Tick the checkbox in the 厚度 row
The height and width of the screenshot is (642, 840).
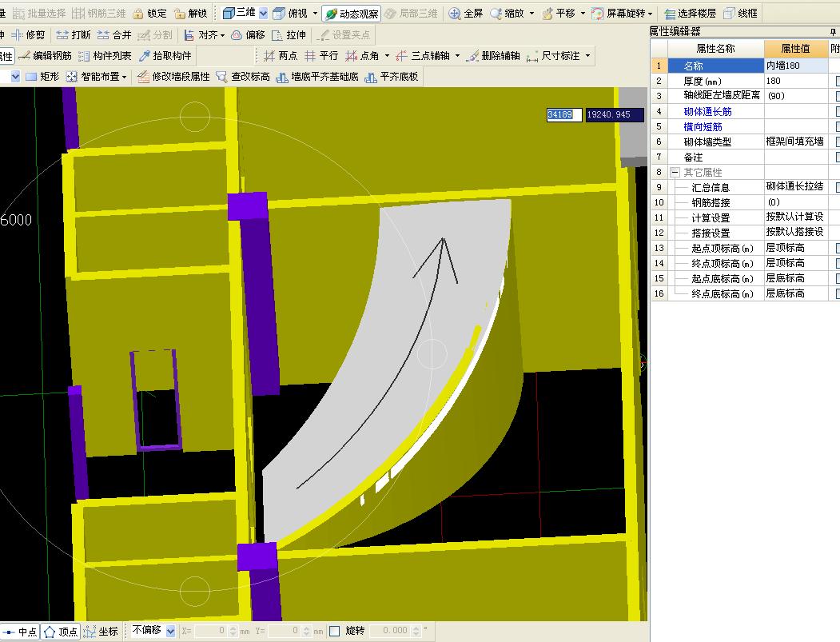(836, 81)
